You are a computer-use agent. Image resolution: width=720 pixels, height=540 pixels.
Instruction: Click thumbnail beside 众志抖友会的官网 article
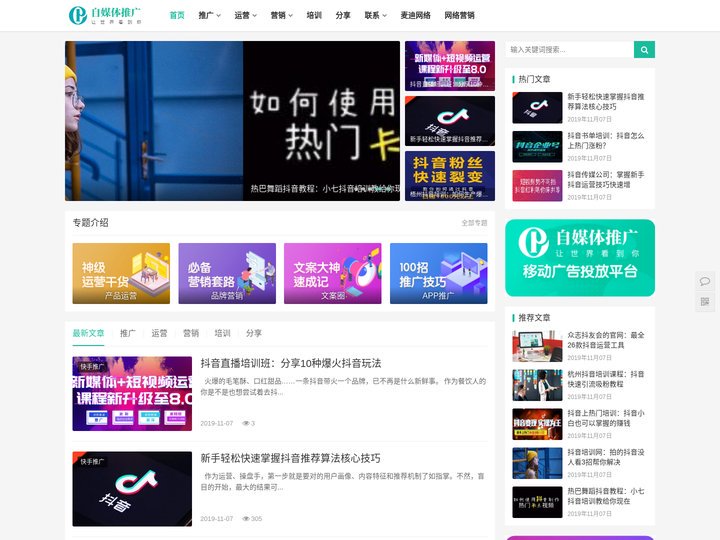[537, 346]
